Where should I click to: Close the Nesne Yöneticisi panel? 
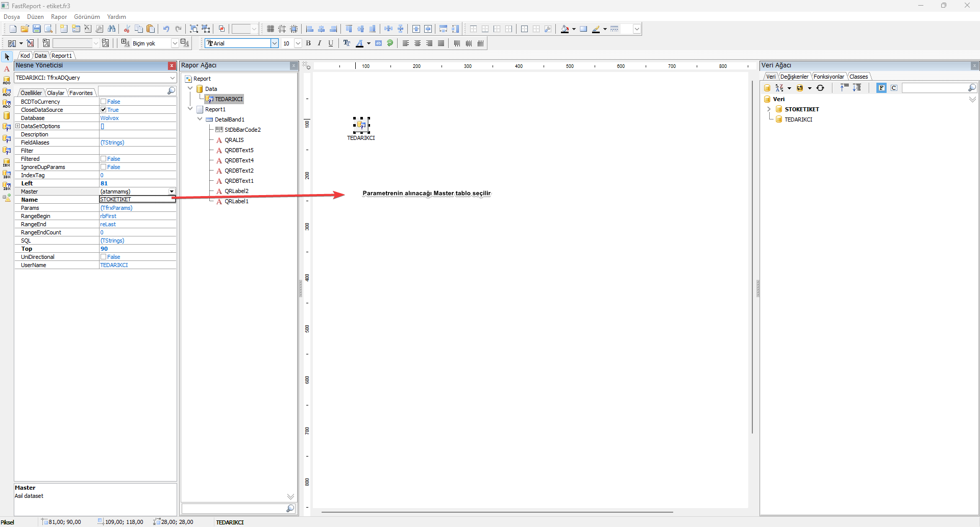tap(172, 66)
